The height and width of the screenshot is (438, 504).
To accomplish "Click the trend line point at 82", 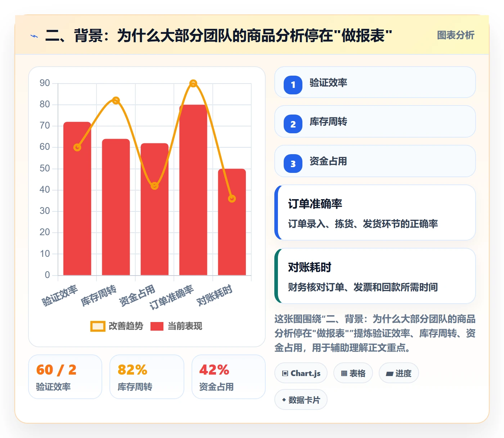I will (x=116, y=100).
